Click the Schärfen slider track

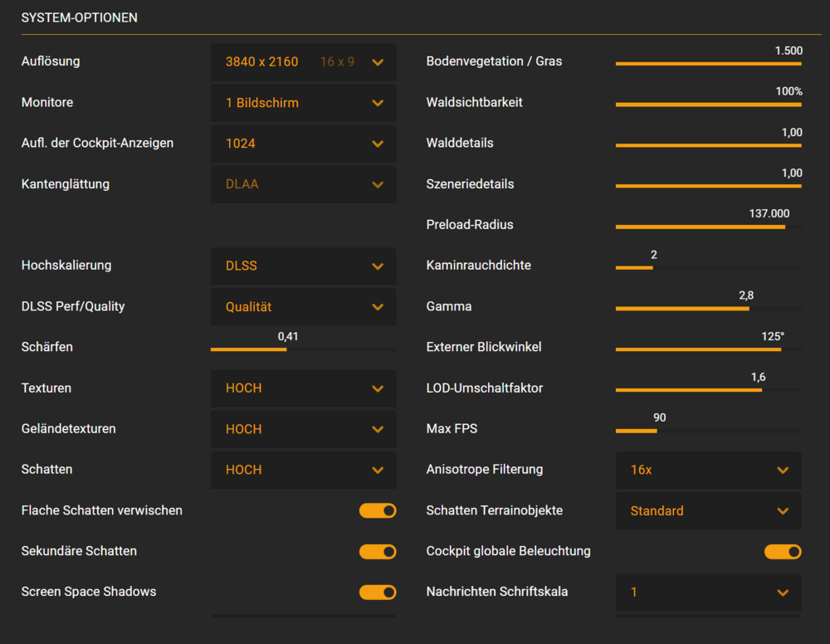(303, 349)
